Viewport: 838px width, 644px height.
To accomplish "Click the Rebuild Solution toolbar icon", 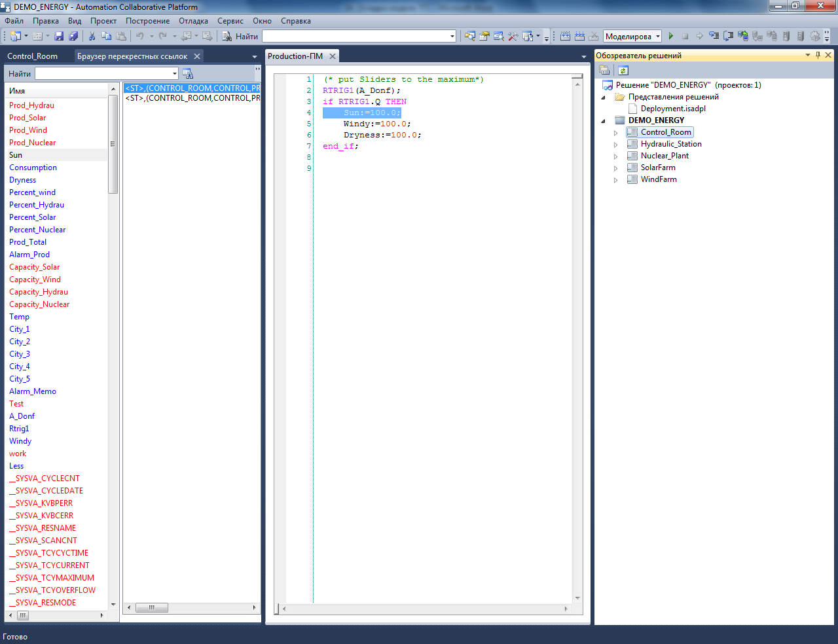I will pyautogui.click(x=579, y=36).
